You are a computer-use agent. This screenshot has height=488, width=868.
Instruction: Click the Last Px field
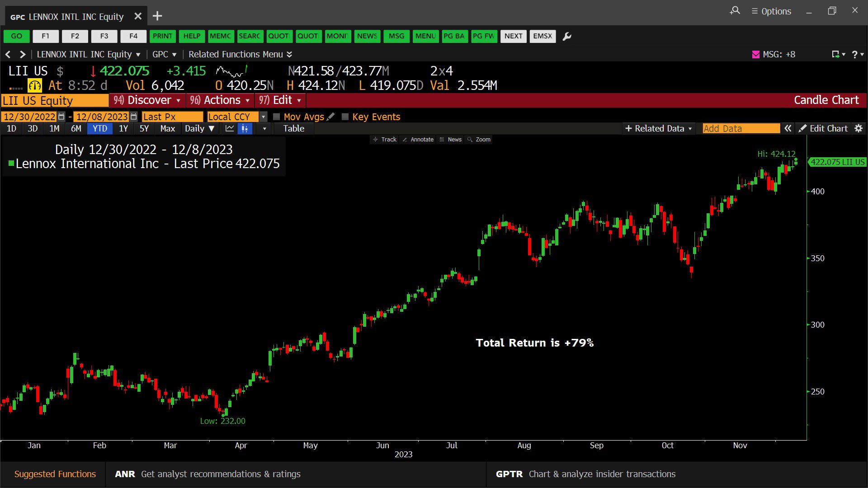(x=172, y=117)
